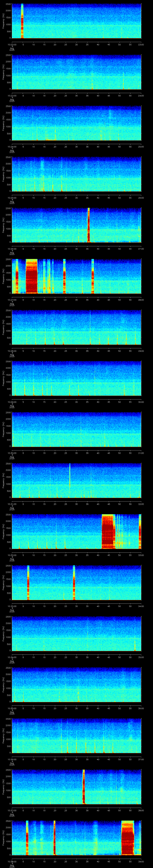This screenshot has width=153, height=868.
Task: Open the spectrogram panel starting at 10:30:00
Action: pos(76,429)
